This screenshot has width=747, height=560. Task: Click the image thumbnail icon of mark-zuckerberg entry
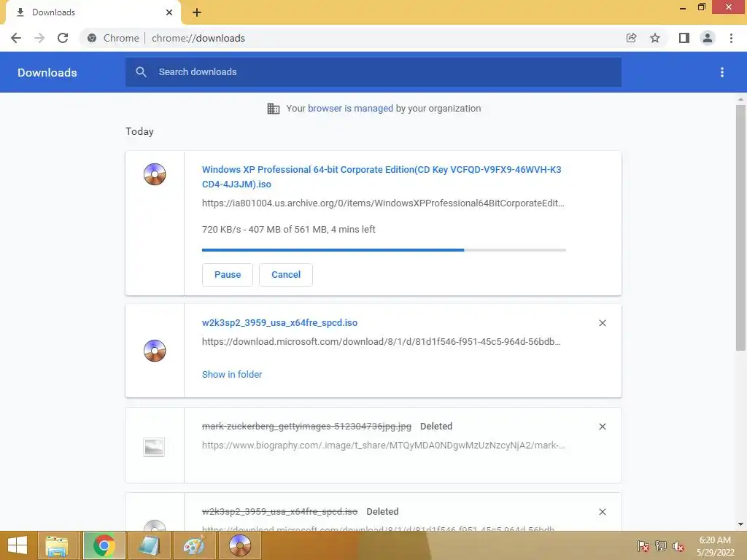[154, 447]
